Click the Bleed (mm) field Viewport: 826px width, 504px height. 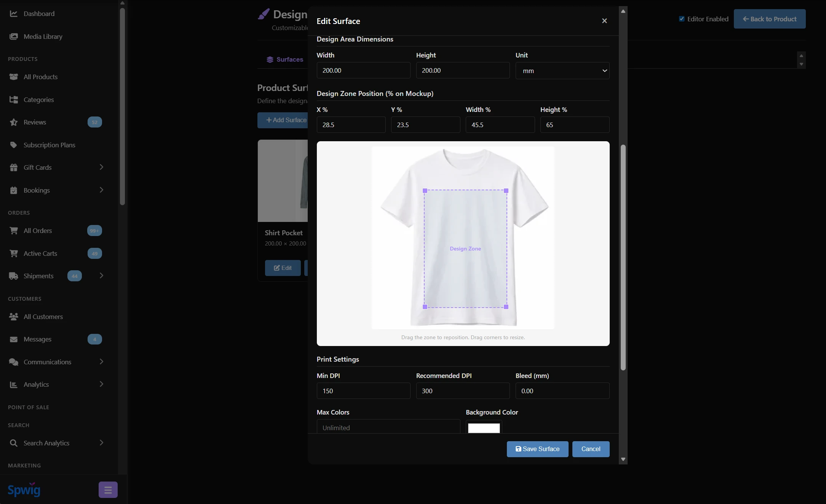pos(562,391)
